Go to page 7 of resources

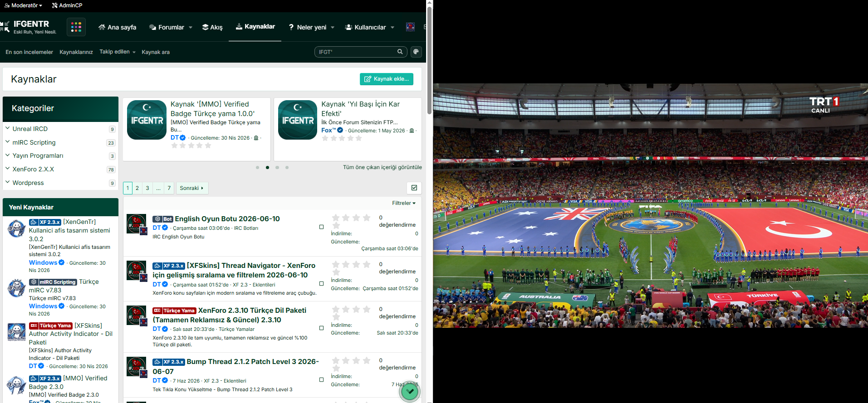coord(169,188)
